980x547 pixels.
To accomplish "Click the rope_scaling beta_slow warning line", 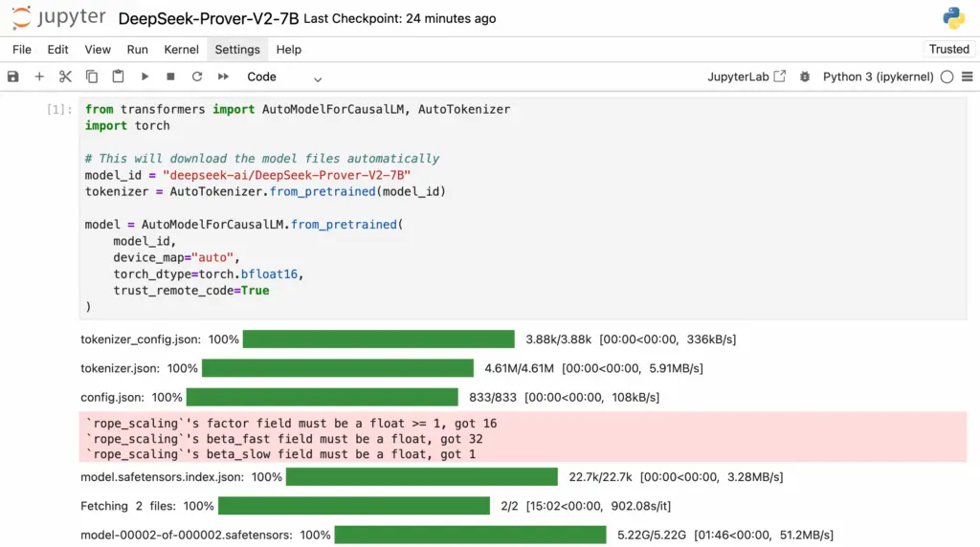I will point(280,454).
